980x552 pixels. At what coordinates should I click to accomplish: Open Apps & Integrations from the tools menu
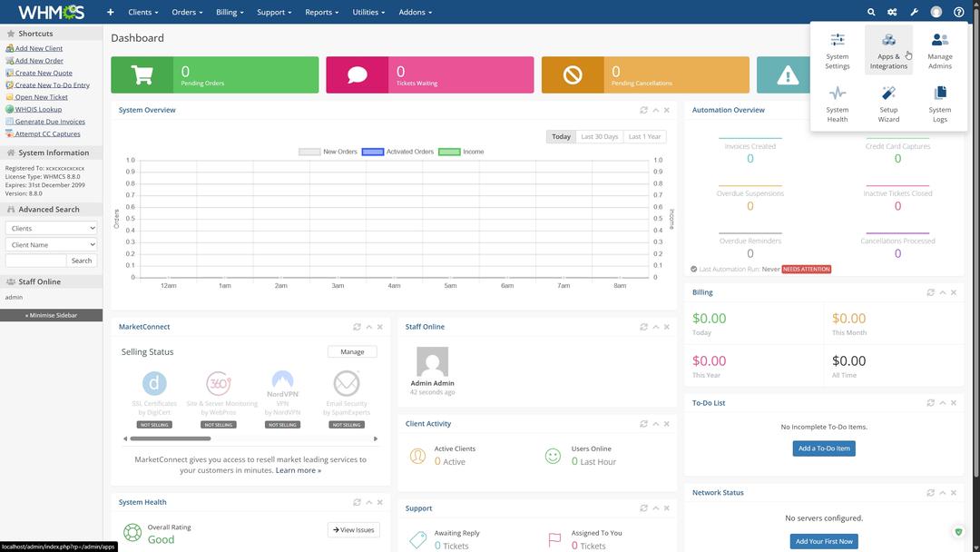pyautogui.click(x=887, y=50)
